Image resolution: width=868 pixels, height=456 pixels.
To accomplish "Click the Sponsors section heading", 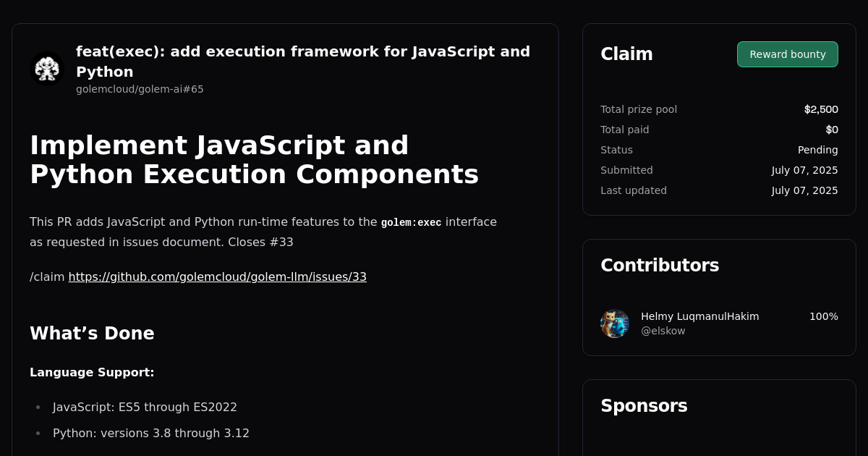I will [644, 406].
